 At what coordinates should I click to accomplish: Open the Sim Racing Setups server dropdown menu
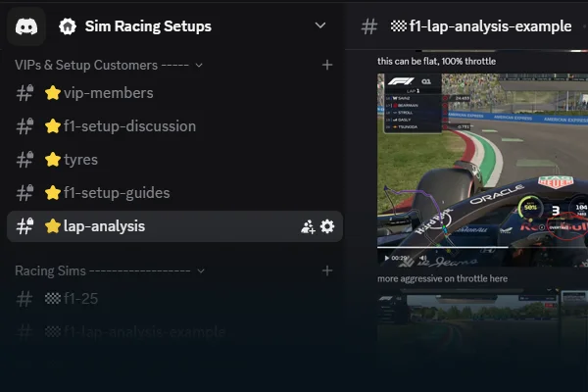(x=320, y=25)
